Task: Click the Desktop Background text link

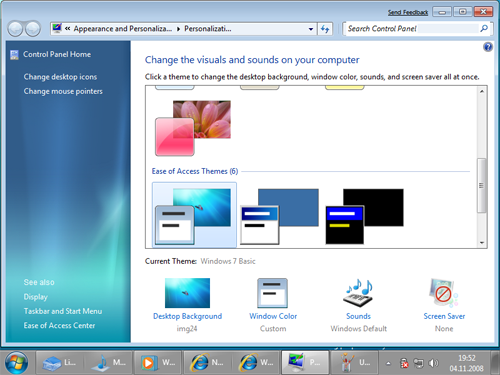Action: tap(187, 316)
